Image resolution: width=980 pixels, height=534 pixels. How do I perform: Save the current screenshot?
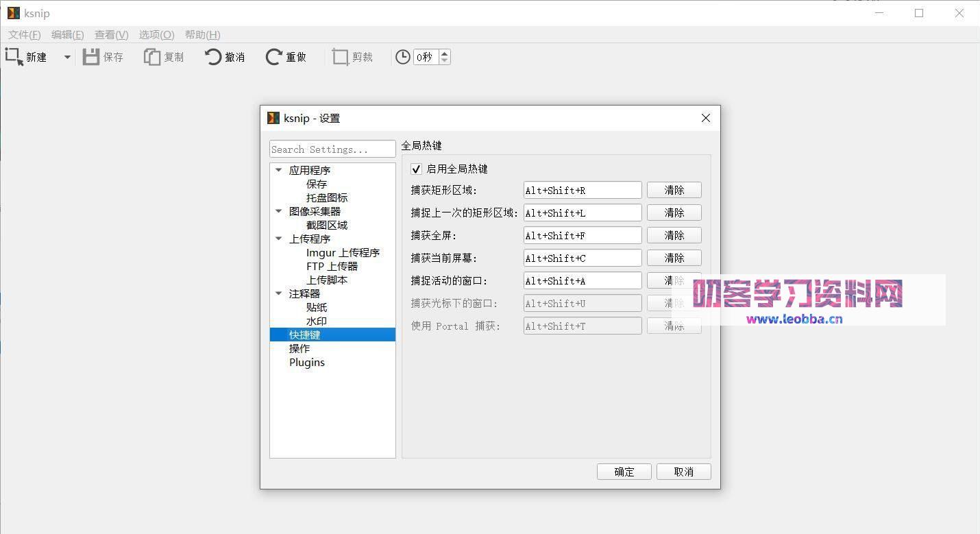coord(104,57)
